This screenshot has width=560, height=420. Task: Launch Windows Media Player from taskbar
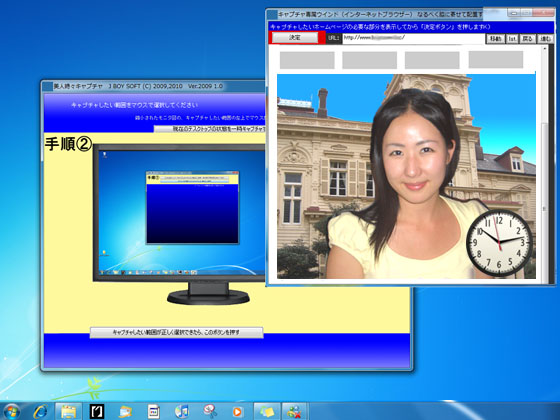tap(237, 411)
